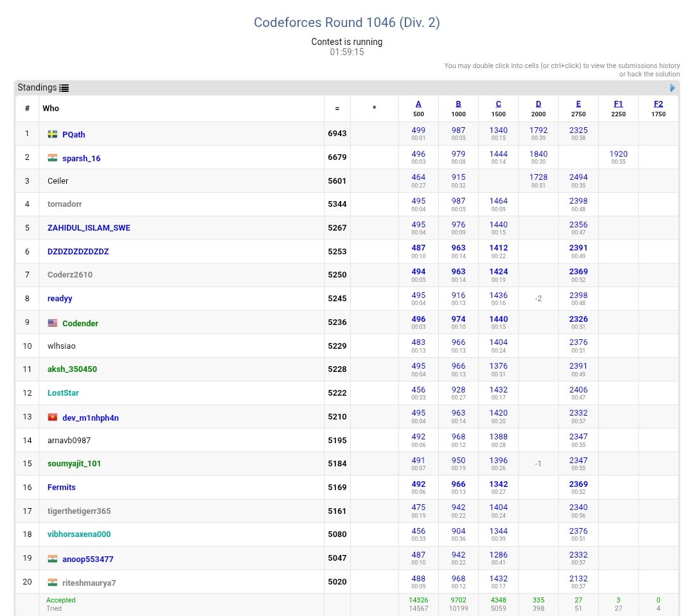Open Ceiler's profile

(x=58, y=181)
